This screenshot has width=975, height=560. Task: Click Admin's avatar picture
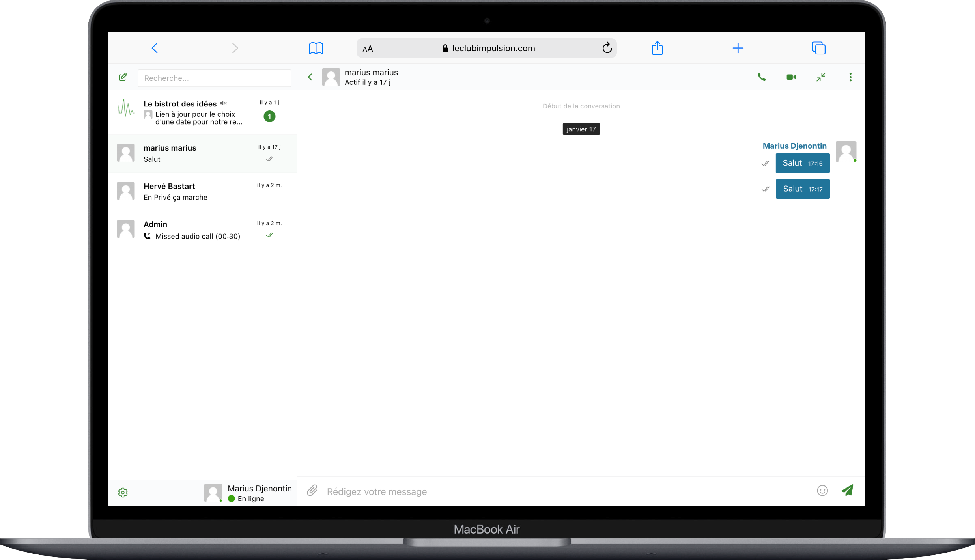[126, 229]
